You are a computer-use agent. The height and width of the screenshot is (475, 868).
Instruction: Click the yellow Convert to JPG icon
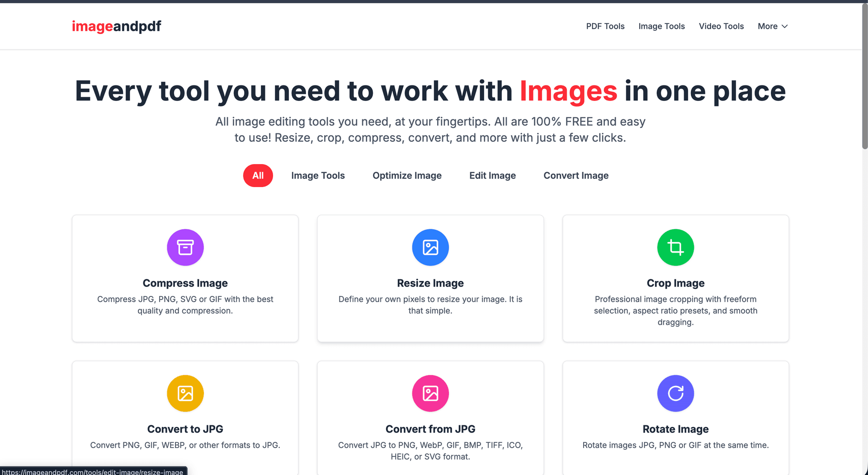tap(185, 393)
